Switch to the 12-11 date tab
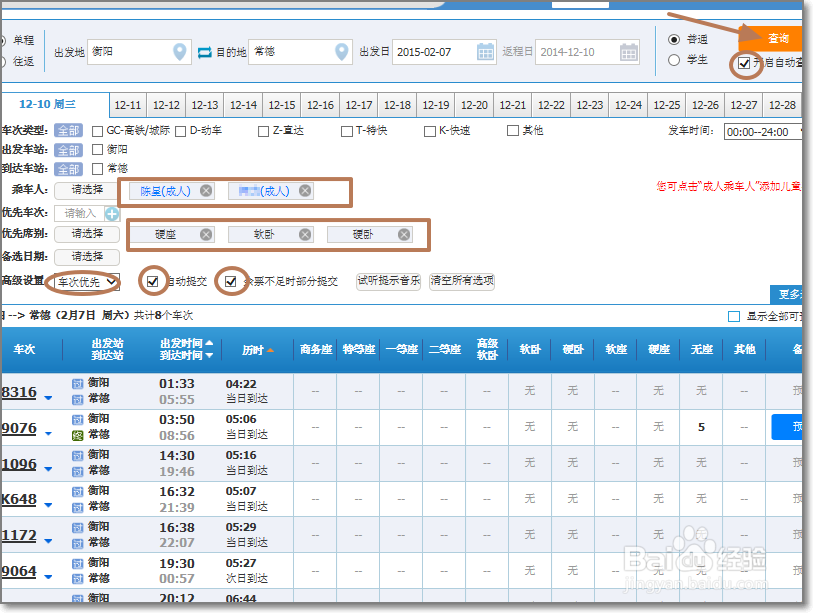 click(x=128, y=105)
